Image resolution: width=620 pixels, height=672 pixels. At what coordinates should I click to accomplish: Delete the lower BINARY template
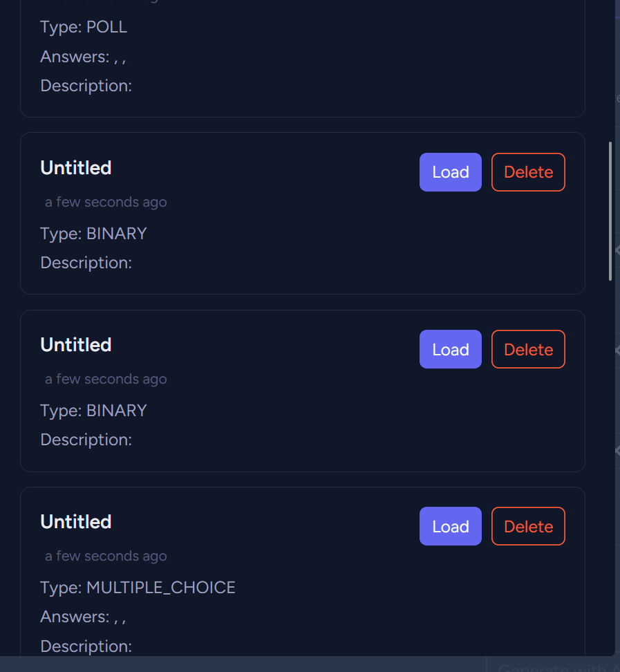click(x=528, y=349)
